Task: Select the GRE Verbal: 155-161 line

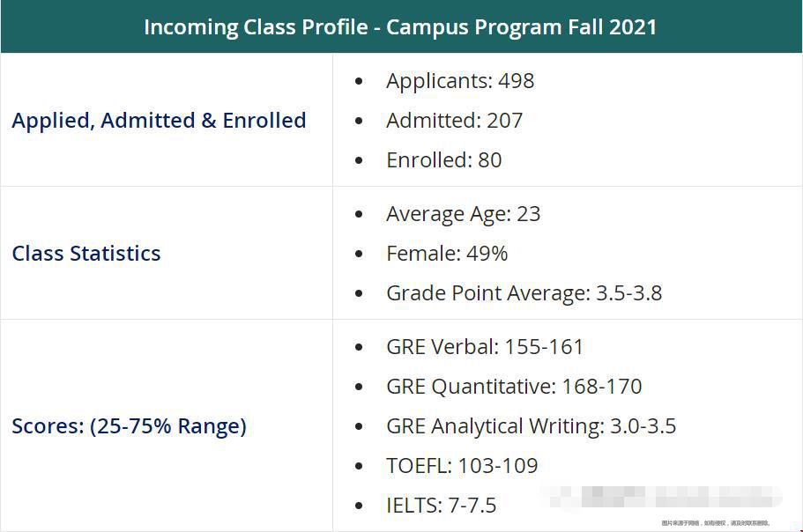Action: click(485, 347)
